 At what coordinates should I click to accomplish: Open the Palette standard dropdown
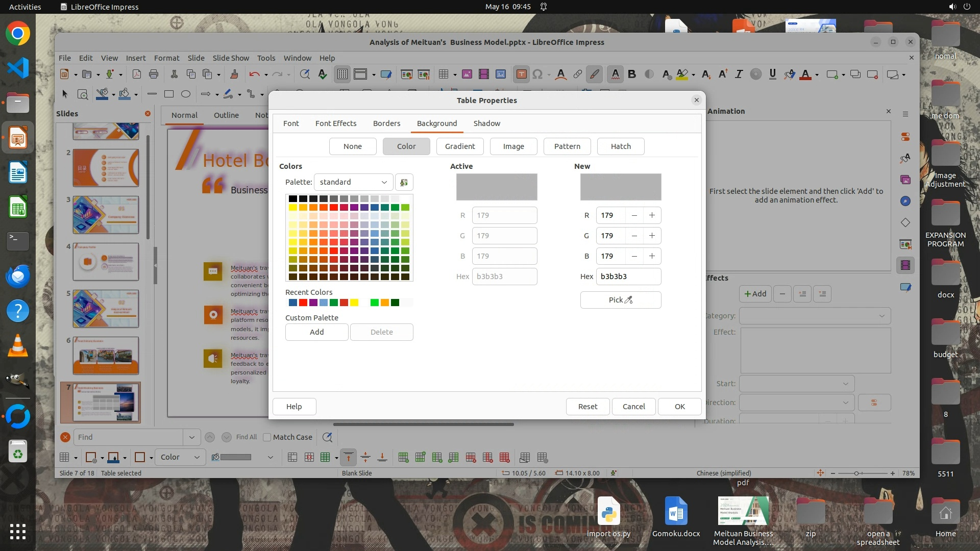(353, 182)
